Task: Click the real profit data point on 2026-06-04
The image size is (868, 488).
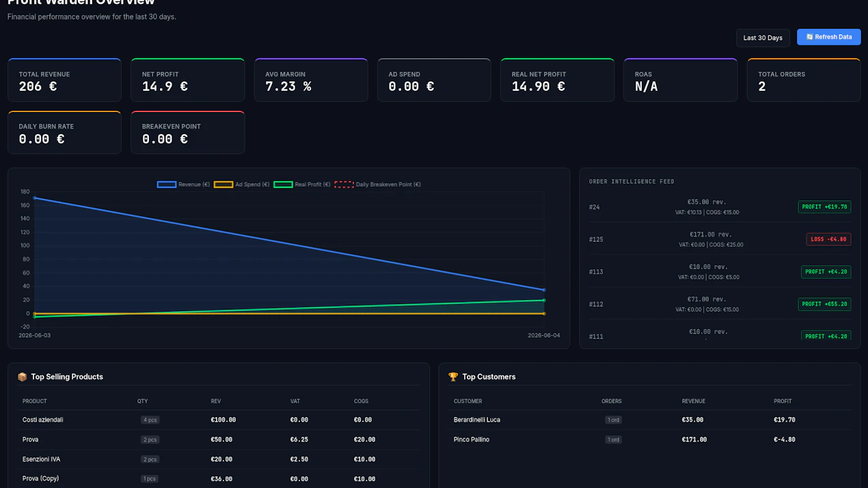Action: point(544,300)
